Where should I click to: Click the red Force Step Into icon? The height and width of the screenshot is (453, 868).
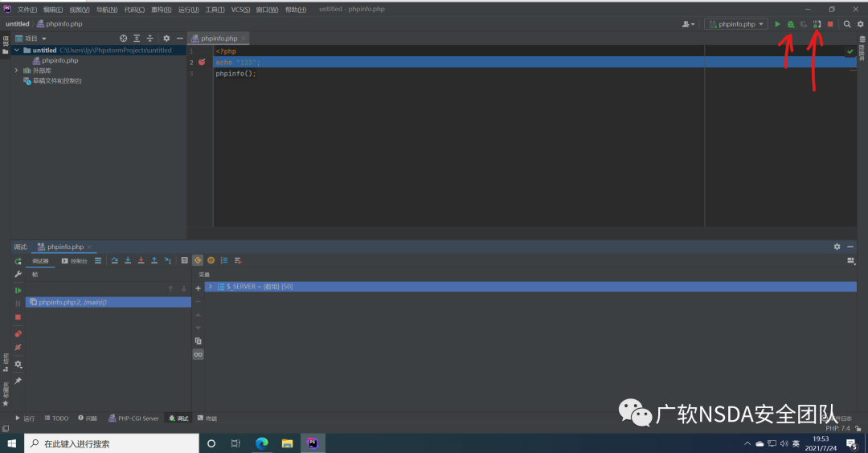pos(141,260)
